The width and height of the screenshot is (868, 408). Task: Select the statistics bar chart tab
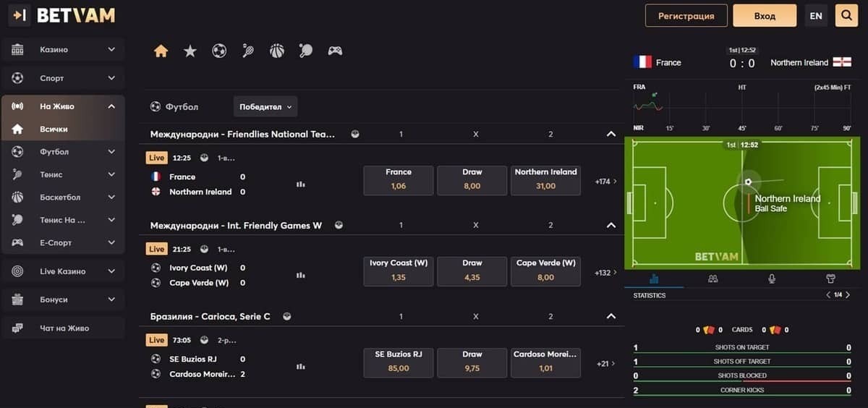pyautogui.click(x=655, y=279)
